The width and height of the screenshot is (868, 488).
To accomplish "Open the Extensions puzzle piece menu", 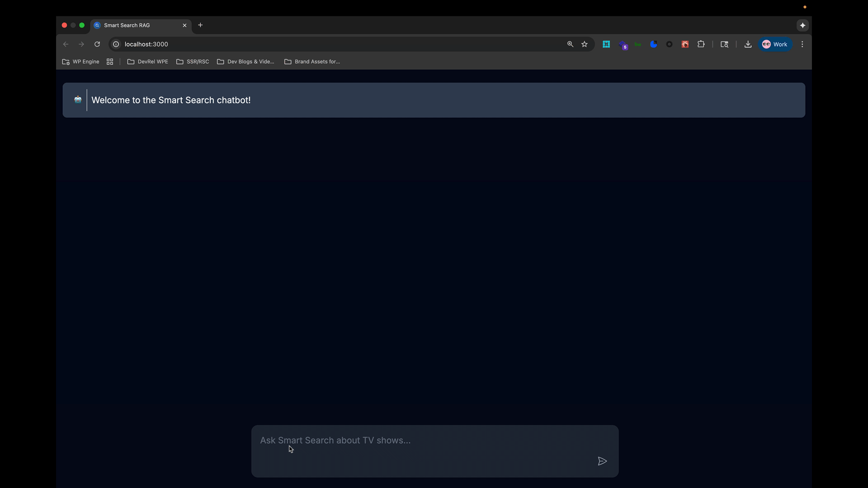I will 701,44.
